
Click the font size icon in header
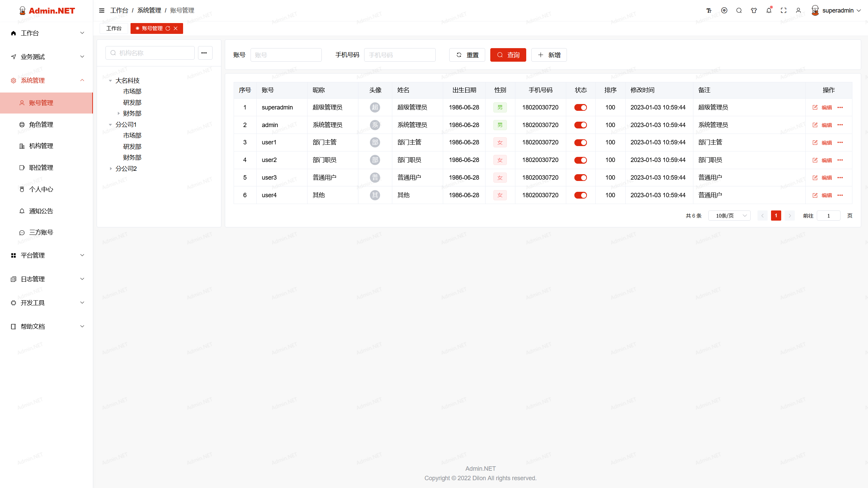[709, 11]
